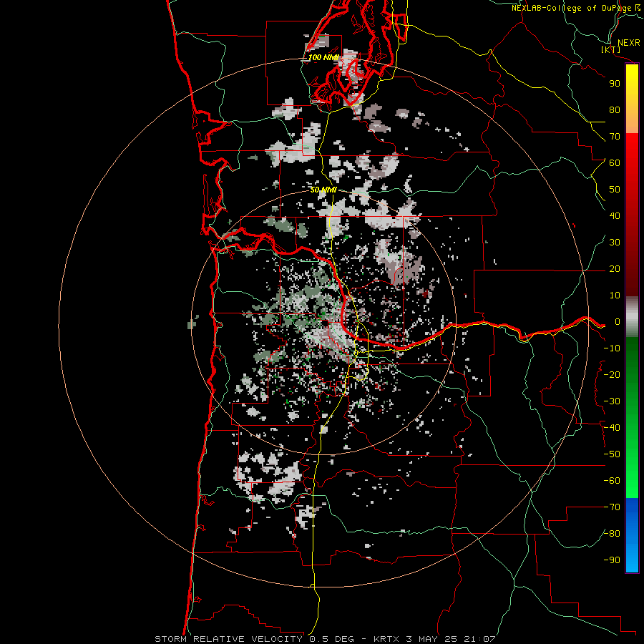Click the 50 value on velocity scale
The image size is (644, 644).
tap(615, 190)
